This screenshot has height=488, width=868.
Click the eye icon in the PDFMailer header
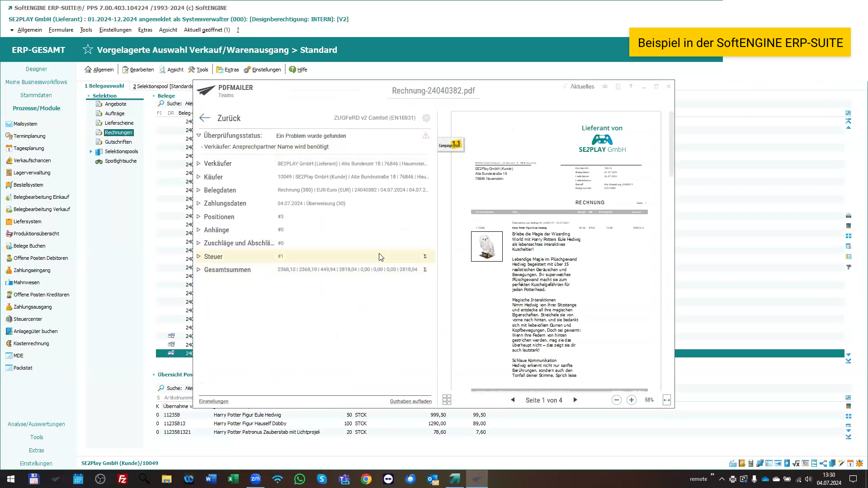click(605, 86)
